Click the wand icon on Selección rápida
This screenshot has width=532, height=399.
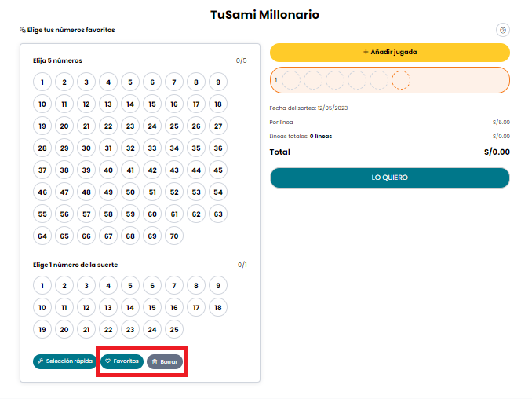[x=40, y=361]
